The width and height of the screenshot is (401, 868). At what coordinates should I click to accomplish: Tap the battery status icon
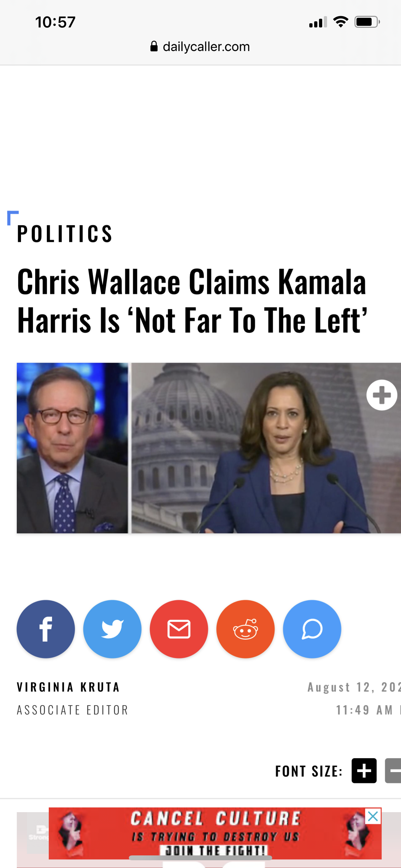point(367,22)
